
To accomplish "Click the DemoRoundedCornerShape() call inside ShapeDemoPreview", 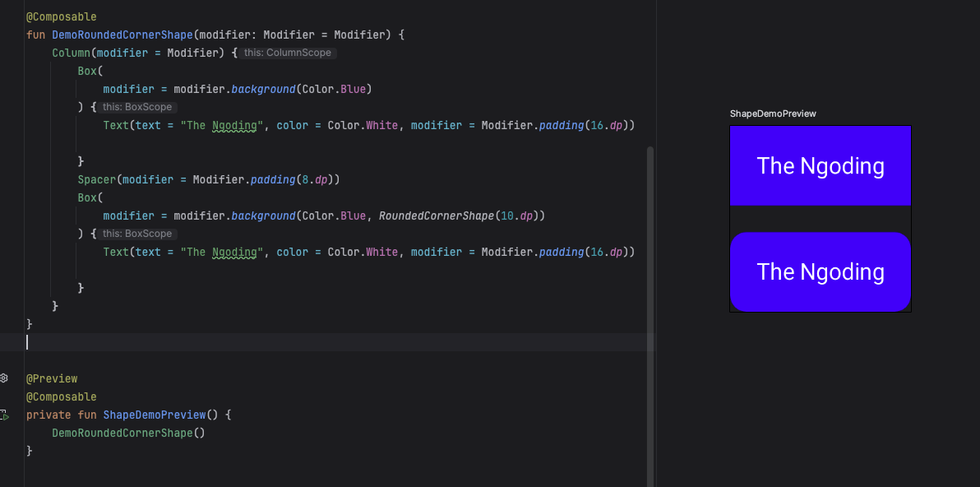I will tap(127, 433).
